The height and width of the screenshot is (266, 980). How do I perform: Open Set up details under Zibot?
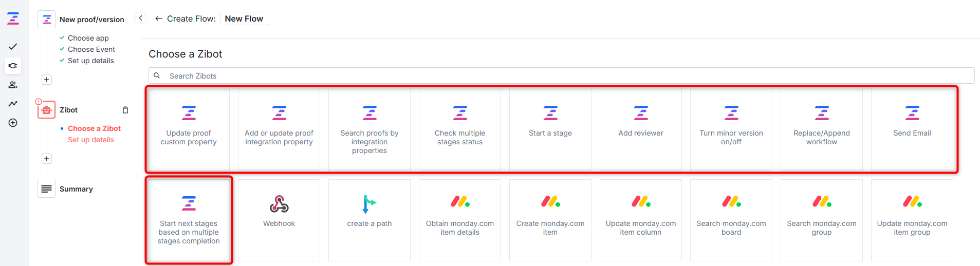click(91, 140)
